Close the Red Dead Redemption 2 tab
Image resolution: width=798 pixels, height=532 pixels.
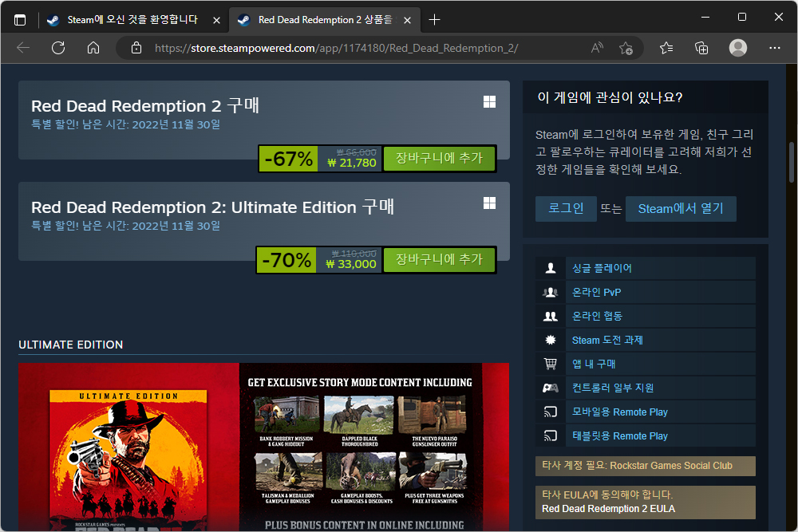click(x=407, y=21)
